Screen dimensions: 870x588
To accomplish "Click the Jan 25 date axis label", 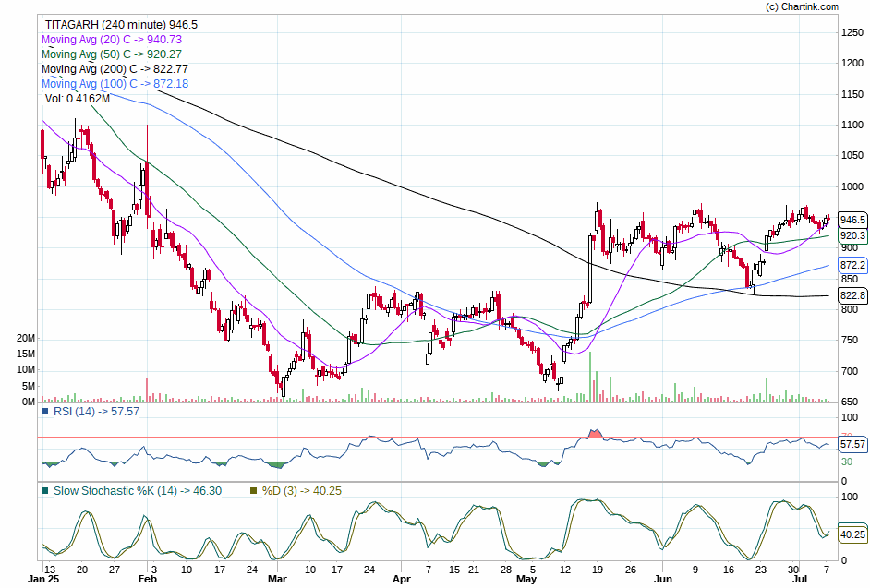I will [x=43, y=579].
